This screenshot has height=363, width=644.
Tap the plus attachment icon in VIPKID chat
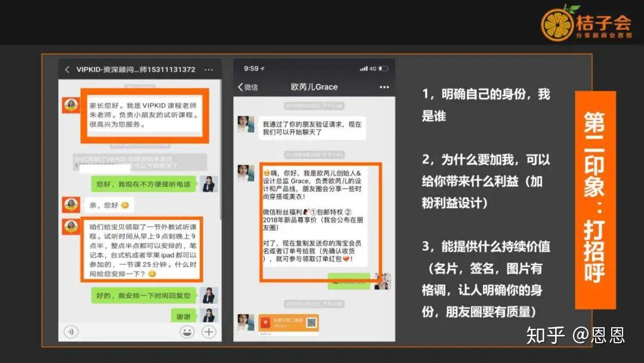pyautogui.click(x=209, y=332)
